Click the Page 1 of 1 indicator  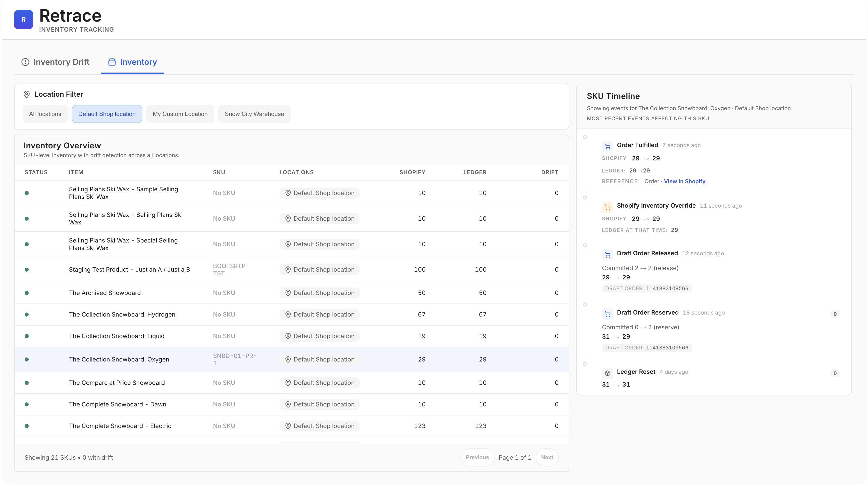tap(515, 457)
